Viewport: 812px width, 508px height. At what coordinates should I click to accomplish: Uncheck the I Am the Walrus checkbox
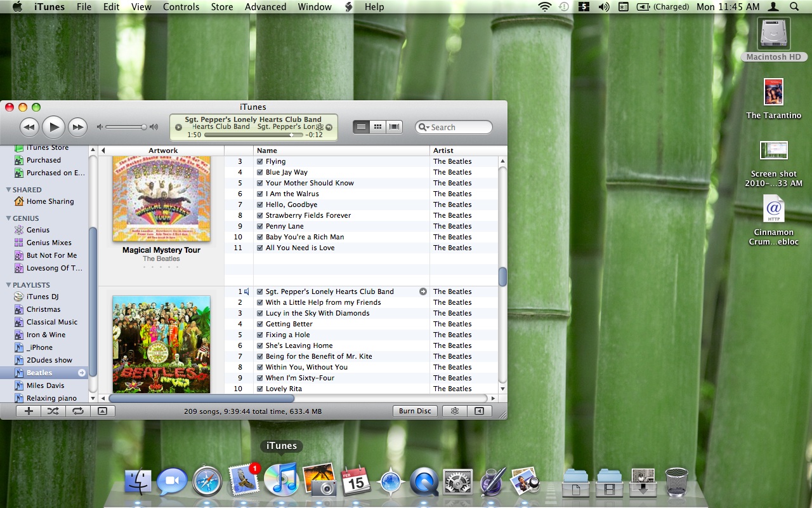(259, 194)
